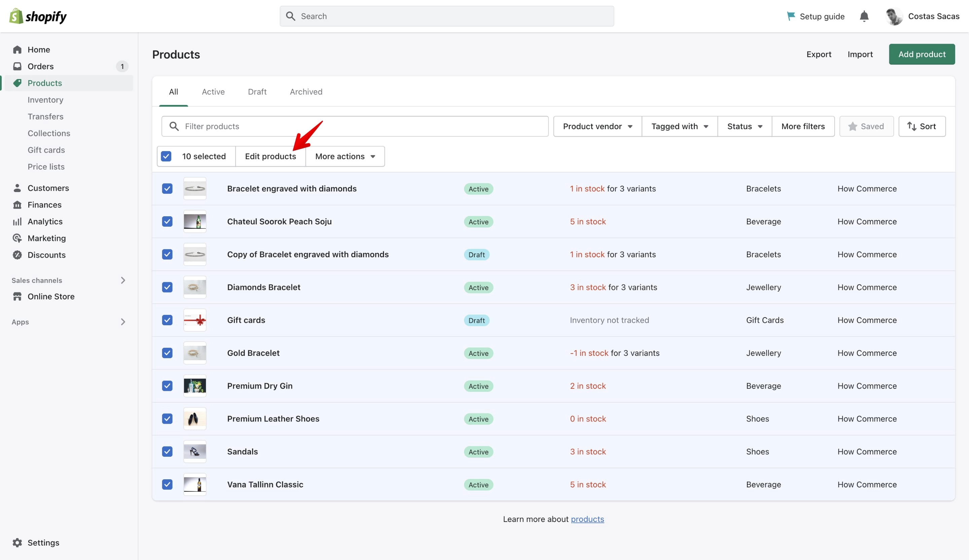Focus the top Search field
This screenshot has height=560, width=969.
(x=447, y=16)
